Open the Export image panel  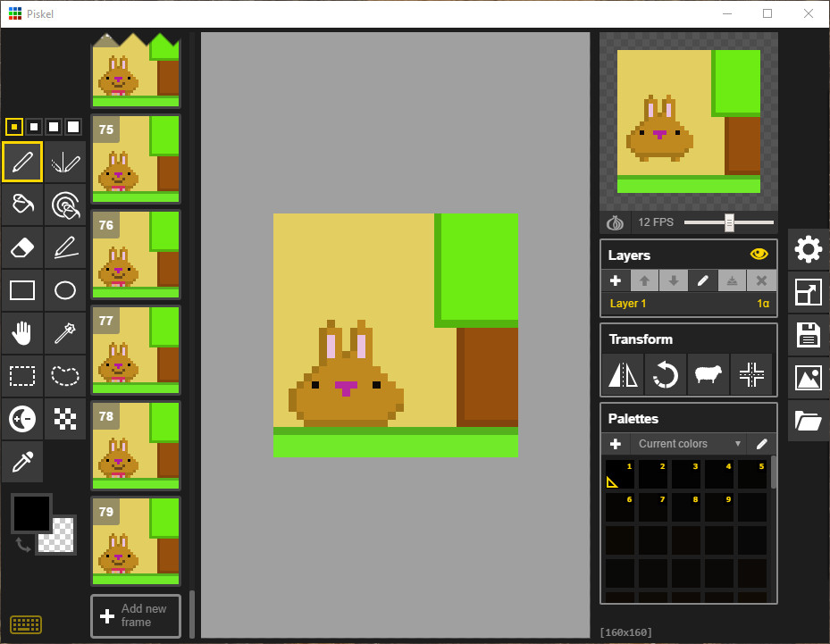coord(809,378)
